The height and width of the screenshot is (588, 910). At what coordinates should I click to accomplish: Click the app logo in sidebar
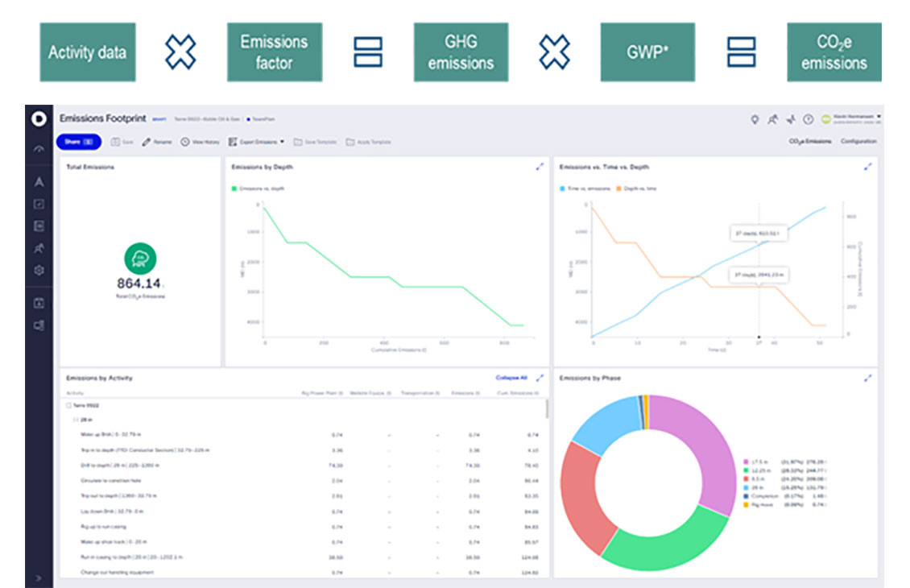pyautogui.click(x=39, y=119)
